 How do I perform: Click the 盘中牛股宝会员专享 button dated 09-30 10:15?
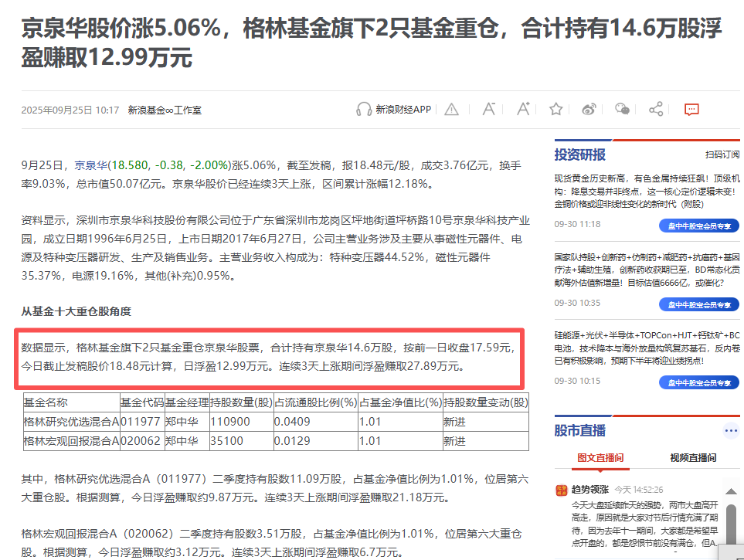(699, 382)
